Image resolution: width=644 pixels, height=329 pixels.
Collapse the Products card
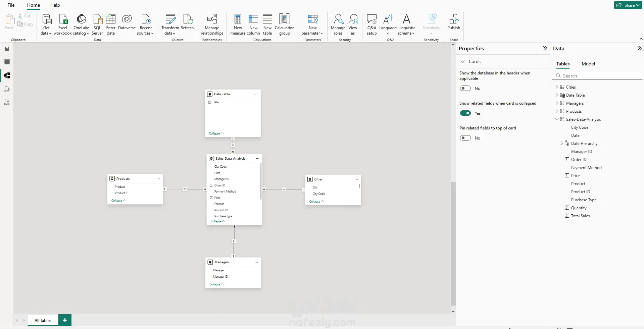click(x=118, y=201)
